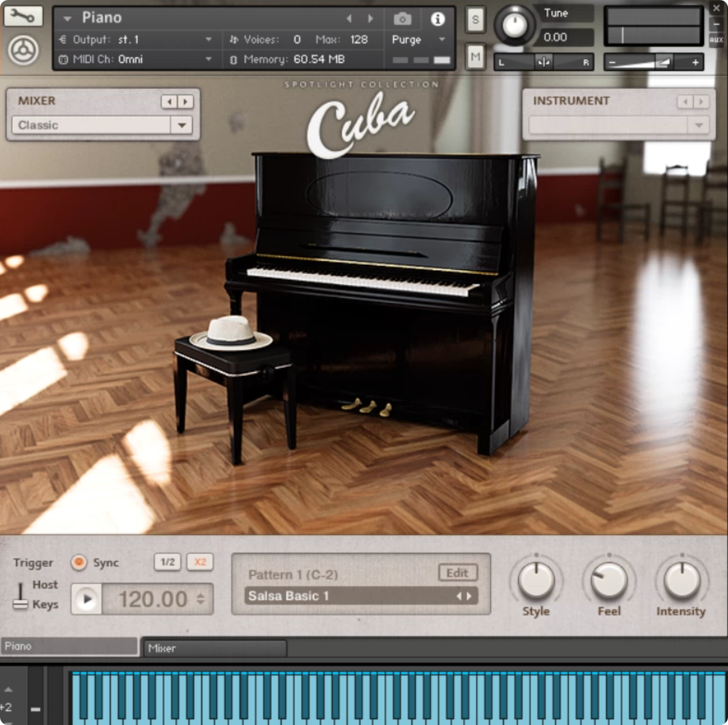Select previous Instrument preset arrow
Image resolution: width=728 pixels, height=725 pixels.
[685, 101]
